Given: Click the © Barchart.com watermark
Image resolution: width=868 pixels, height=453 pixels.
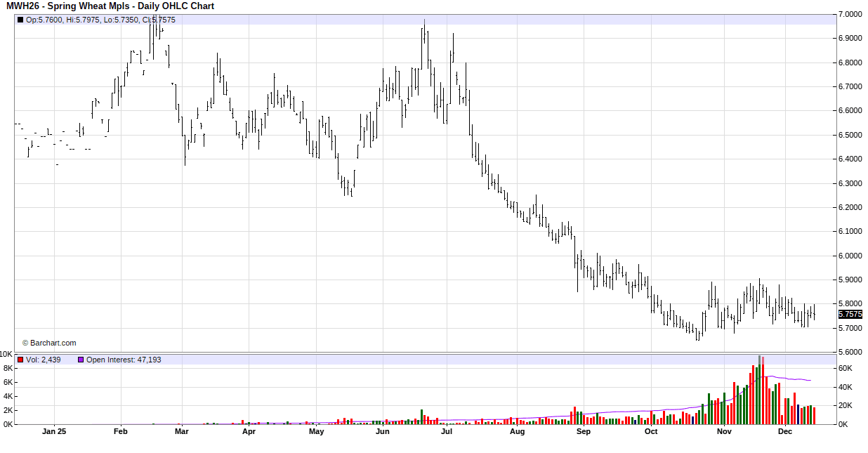Looking at the screenshot, I should click(x=49, y=343).
